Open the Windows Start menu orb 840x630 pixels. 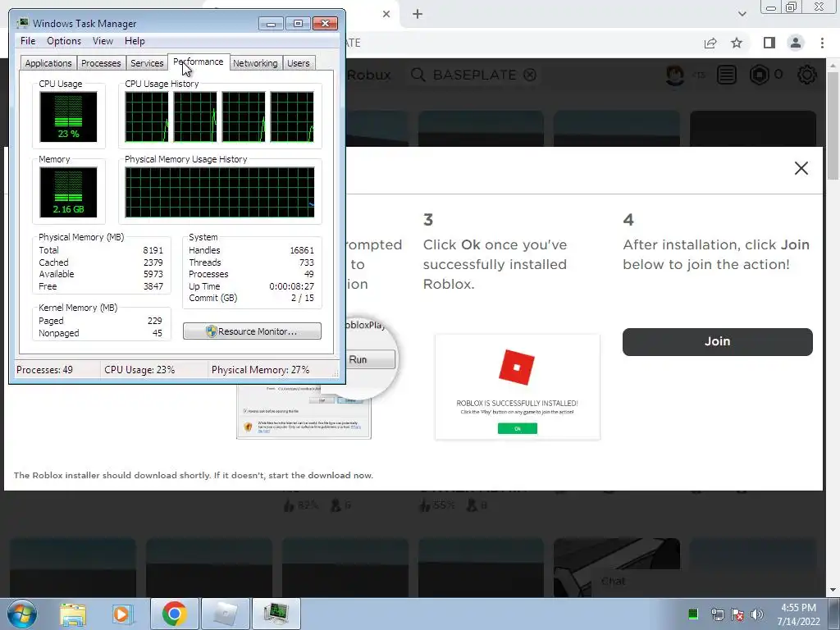tap(22, 614)
